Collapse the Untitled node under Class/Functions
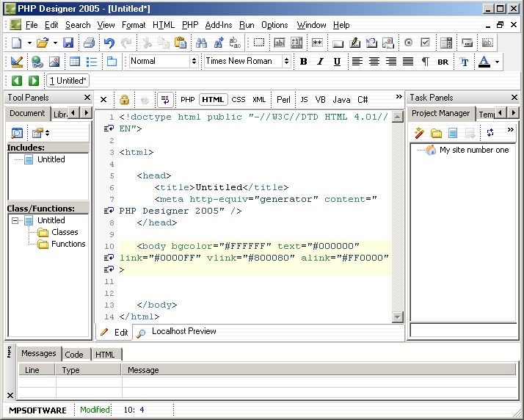 coord(15,220)
